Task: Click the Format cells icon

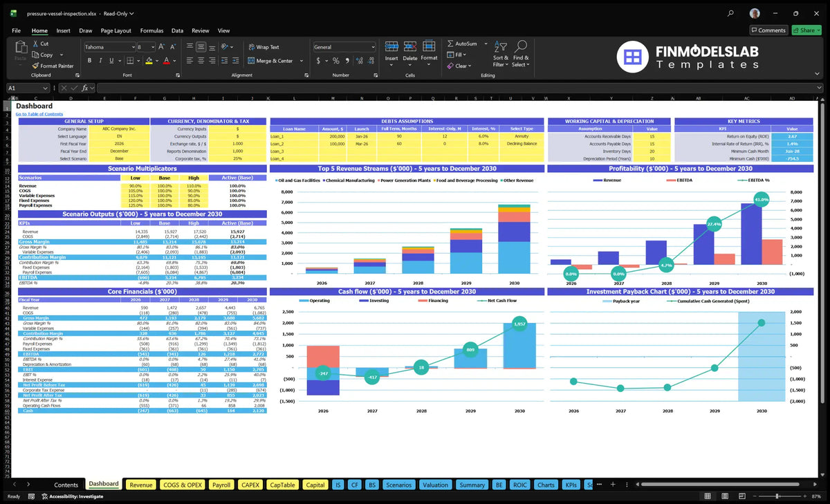Action: coord(429,46)
